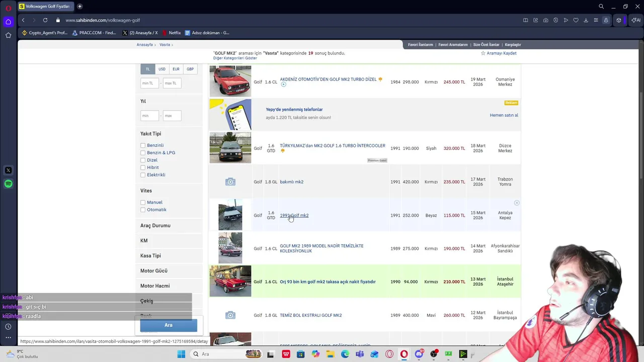Switch to Volkswagen Golf Fiyatları tab
Image resolution: width=644 pixels, height=362 pixels.
[x=45, y=7]
